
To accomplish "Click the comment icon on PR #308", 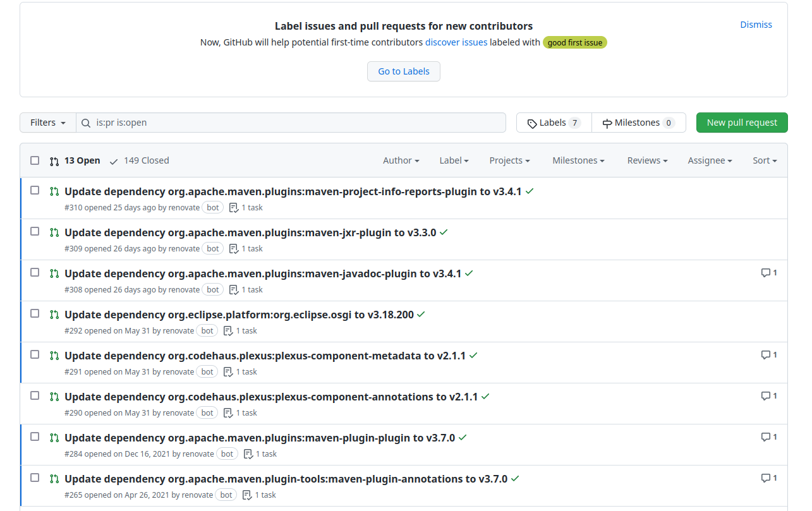I will click(x=765, y=273).
